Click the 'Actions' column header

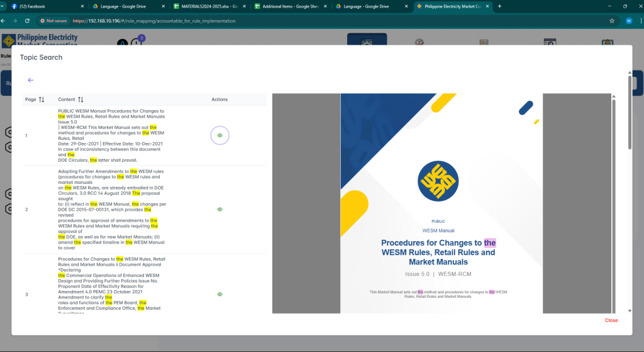pos(219,99)
